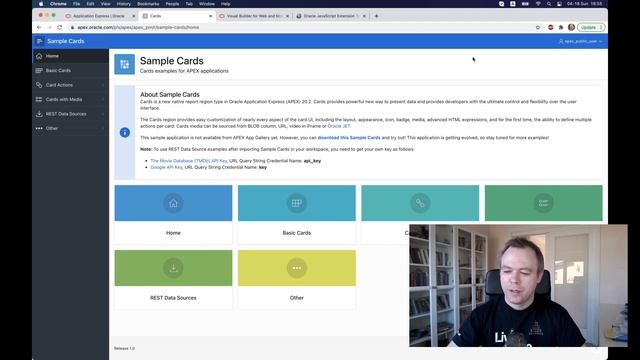The width and height of the screenshot is (640, 360).
Task: Click the Card Actions link icon in sidebar
Action: 39,85
